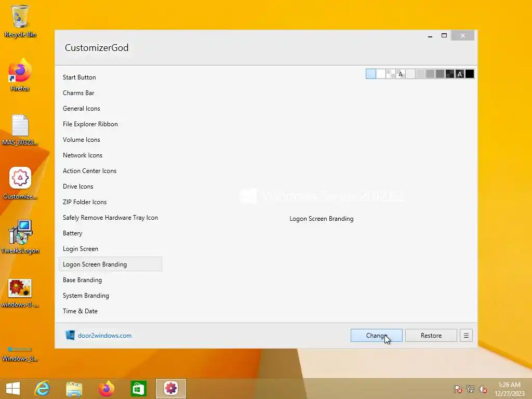
Task: Open Action Center flag tray icon
Action: [x=458, y=389]
